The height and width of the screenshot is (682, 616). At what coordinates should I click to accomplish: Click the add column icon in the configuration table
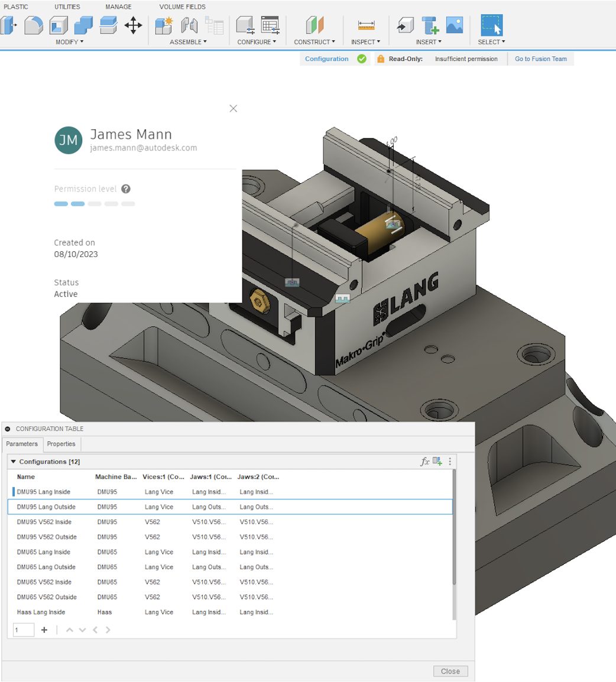436,462
